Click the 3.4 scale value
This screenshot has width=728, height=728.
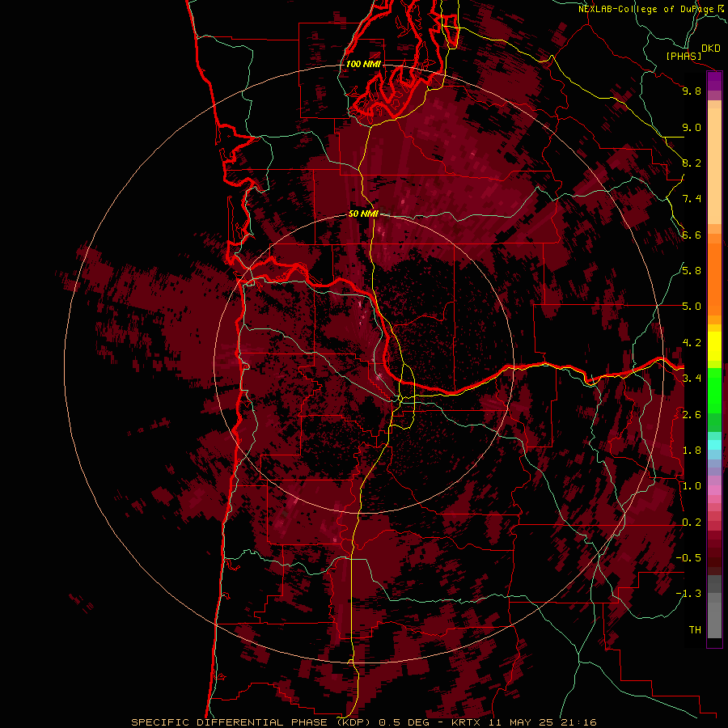coord(692,379)
